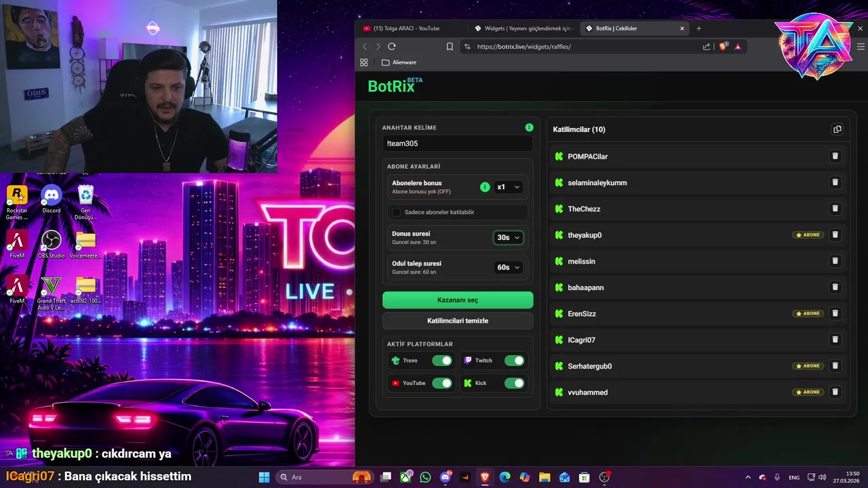Remove ICagri07 with trash icon
The image size is (868, 488).
click(835, 340)
